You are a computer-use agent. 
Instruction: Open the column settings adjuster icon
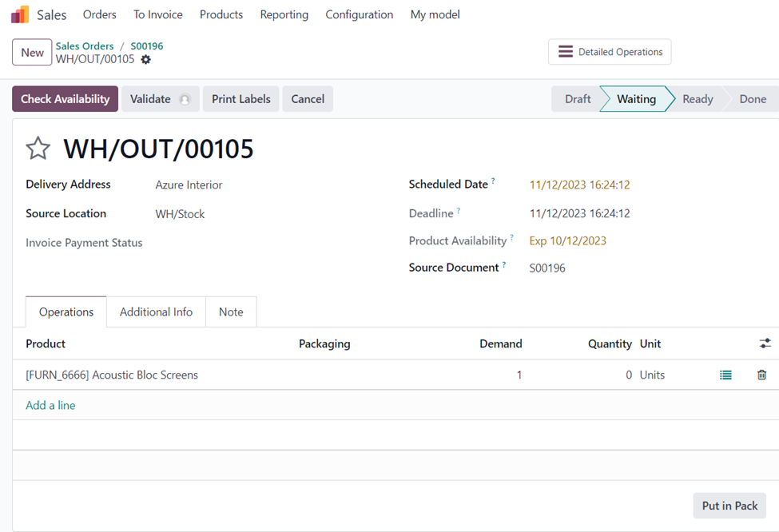(765, 343)
